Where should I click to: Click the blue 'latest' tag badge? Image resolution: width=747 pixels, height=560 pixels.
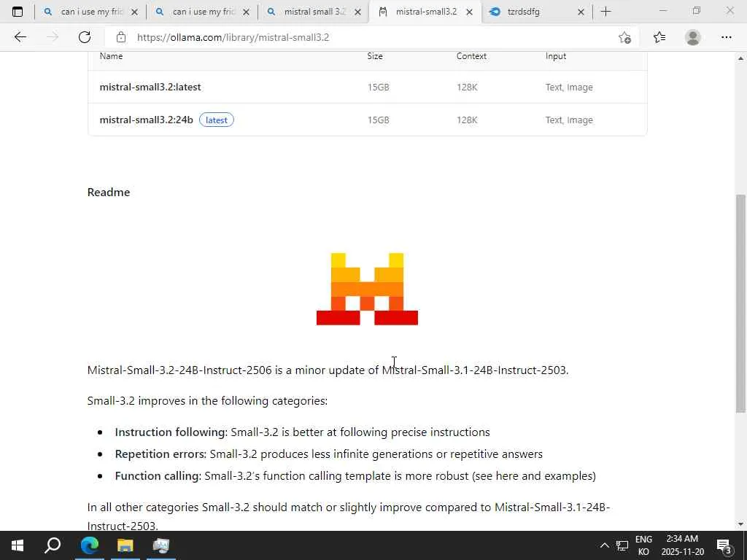pyautogui.click(x=216, y=120)
